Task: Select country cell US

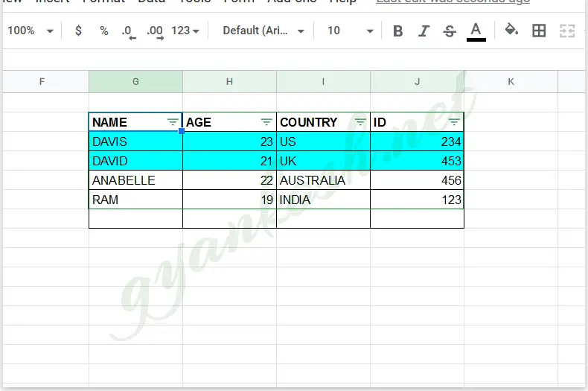Action: point(323,142)
